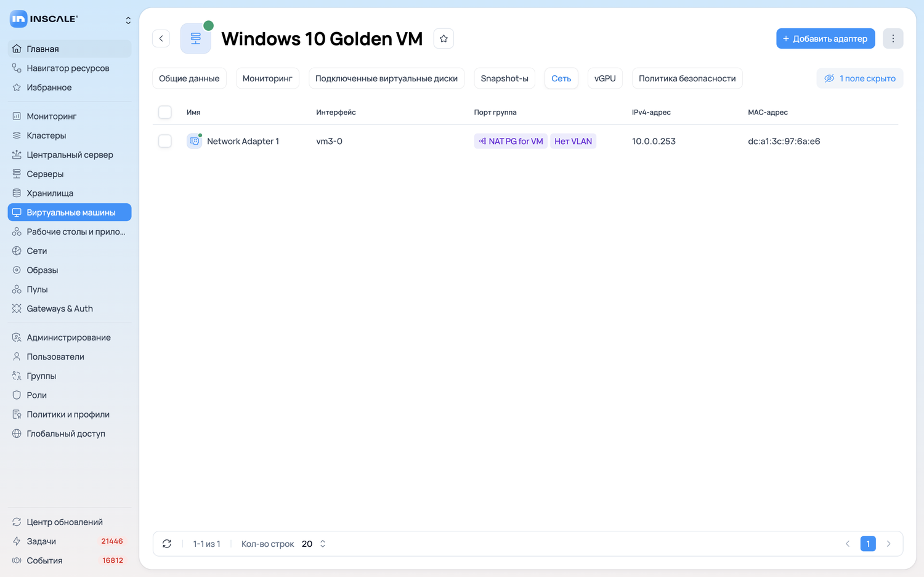Refresh the adapter table with reload icon

point(167,544)
